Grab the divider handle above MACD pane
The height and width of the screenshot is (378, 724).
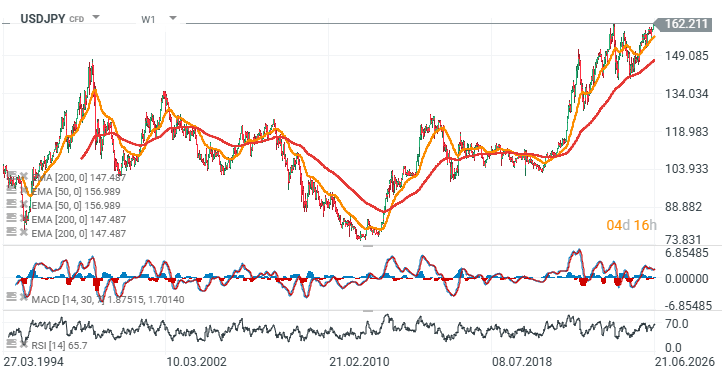(368, 246)
